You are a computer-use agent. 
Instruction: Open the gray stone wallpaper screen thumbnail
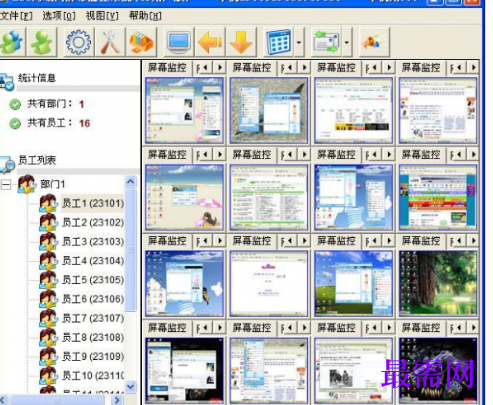click(269, 111)
